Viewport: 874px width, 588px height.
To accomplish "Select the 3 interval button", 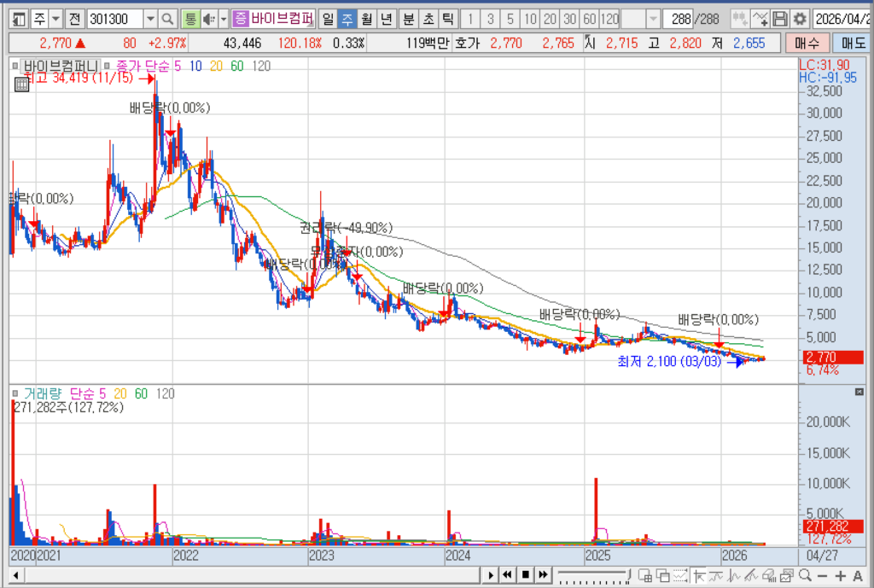I will [491, 19].
